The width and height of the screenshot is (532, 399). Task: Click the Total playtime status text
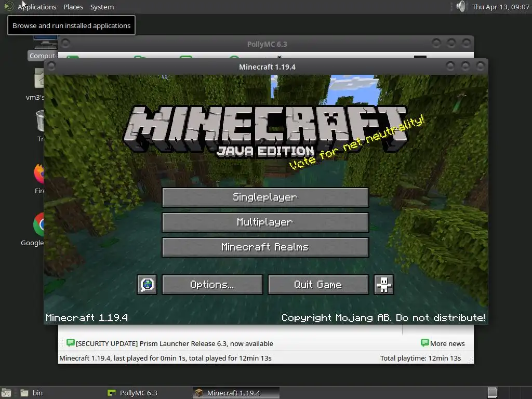coord(420,358)
